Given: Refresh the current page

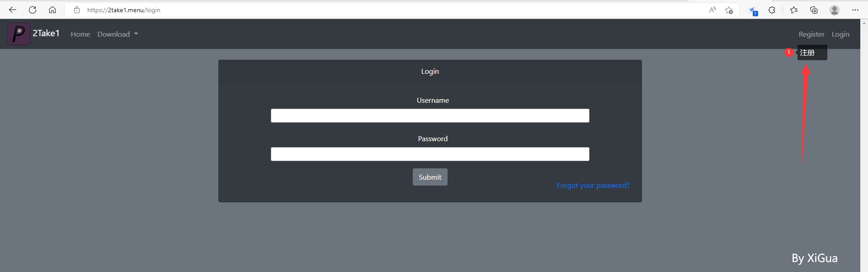Looking at the screenshot, I should 33,10.
